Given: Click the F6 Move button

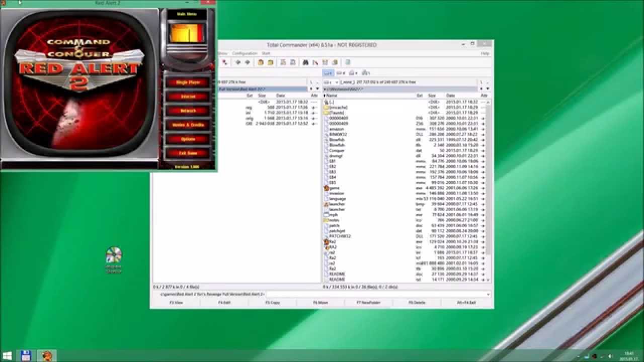Looking at the screenshot, I should tap(320, 302).
